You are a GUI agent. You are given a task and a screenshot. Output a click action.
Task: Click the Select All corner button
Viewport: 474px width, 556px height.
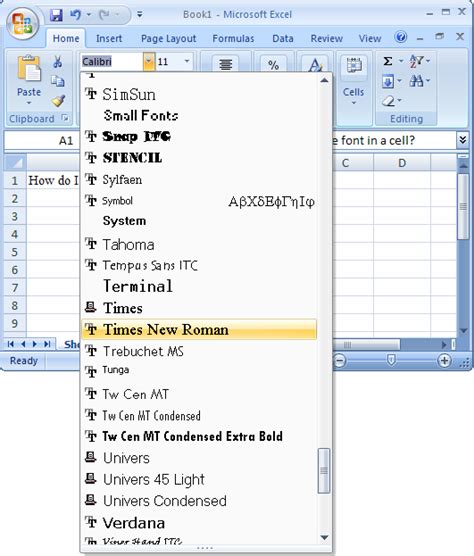point(15,163)
